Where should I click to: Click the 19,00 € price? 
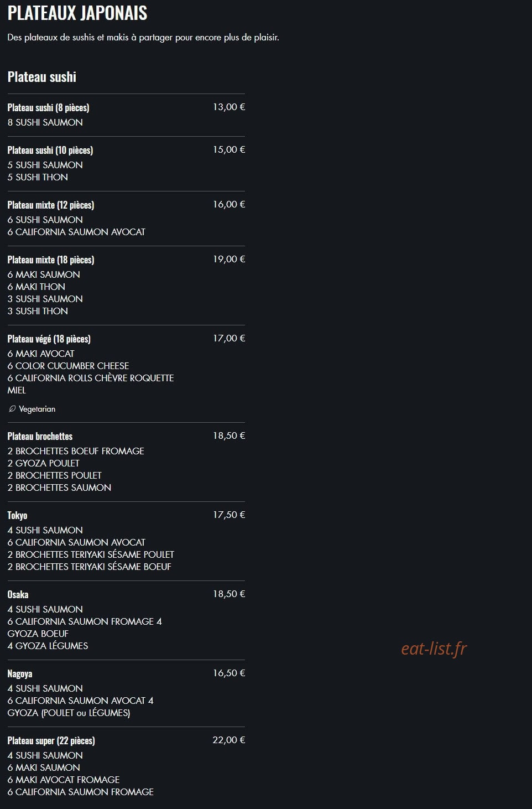(x=229, y=259)
